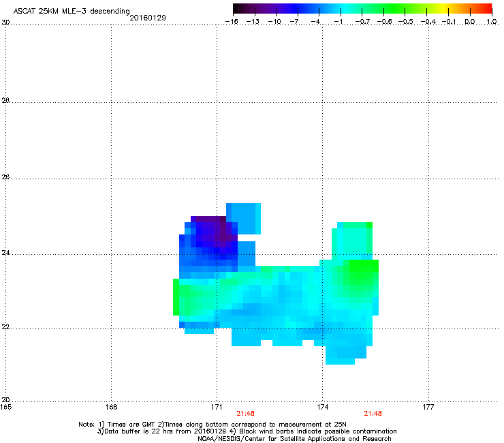The image size is (504, 443).
Task: Click the latitude label '22'
Action: [5, 327]
